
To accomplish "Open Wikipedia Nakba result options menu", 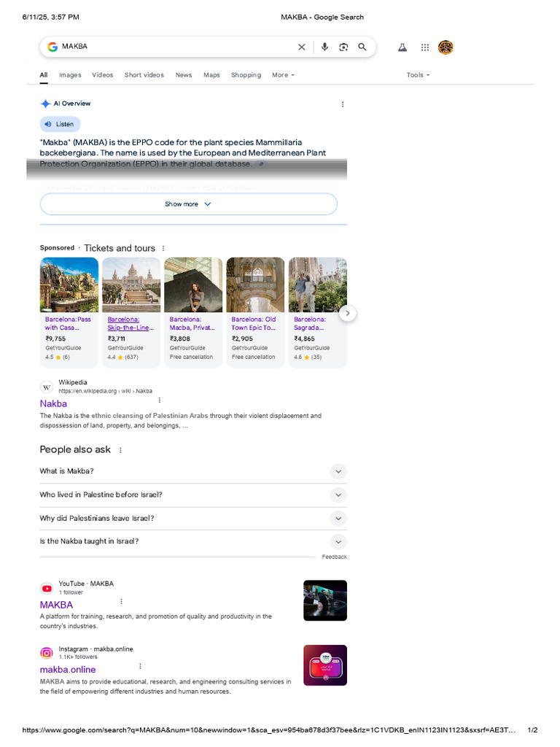I will (160, 400).
